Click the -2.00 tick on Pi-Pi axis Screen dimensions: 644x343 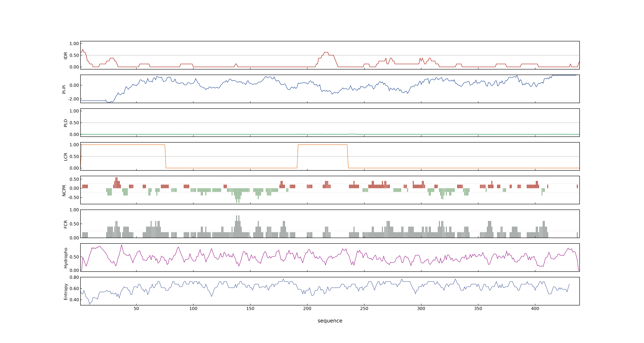point(73,99)
